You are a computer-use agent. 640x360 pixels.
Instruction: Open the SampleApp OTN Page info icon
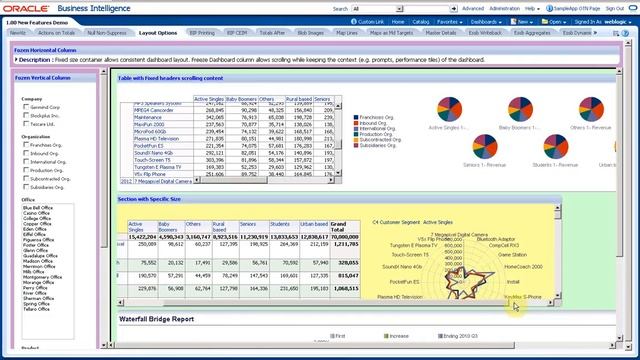(549, 9)
